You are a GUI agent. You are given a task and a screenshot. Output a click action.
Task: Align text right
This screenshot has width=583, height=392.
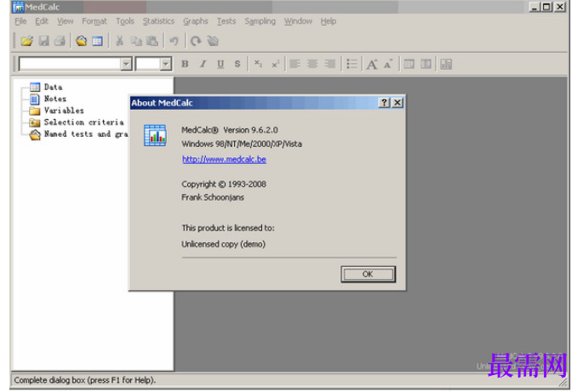tap(329, 65)
